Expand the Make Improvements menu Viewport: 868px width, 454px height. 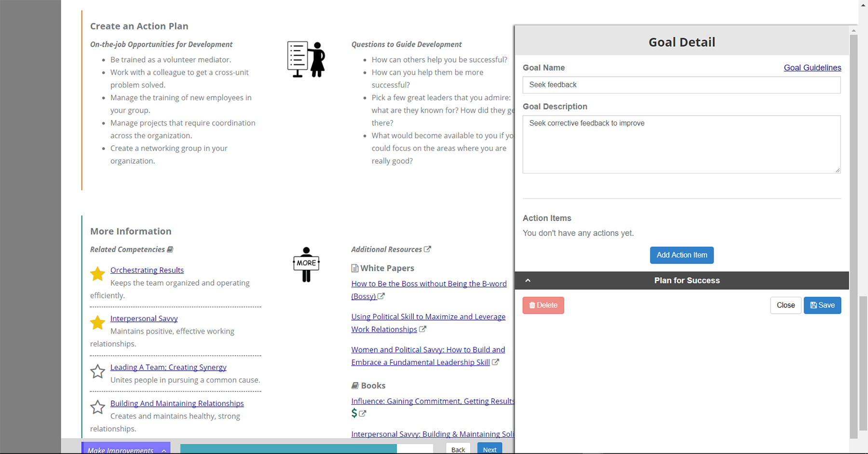point(164,450)
